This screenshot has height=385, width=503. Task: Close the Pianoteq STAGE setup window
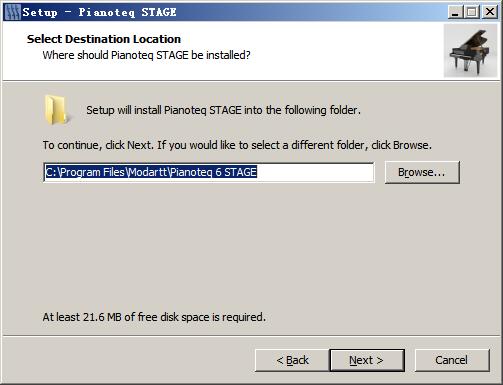(490, 12)
